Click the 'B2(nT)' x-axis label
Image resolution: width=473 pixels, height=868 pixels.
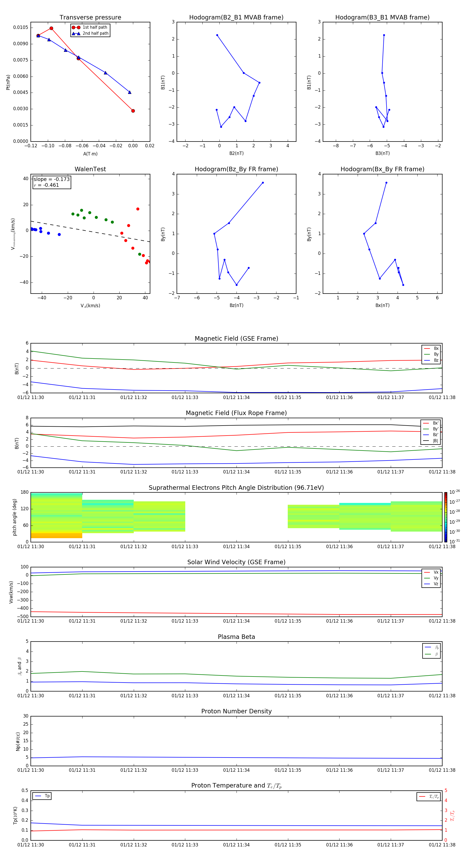pyautogui.click(x=236, y=153)
